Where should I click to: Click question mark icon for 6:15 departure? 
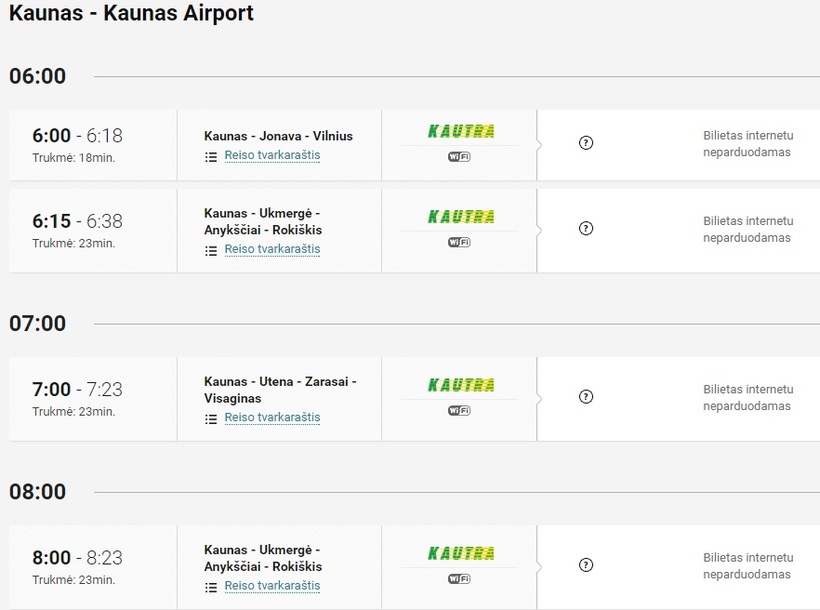(586, 228)
